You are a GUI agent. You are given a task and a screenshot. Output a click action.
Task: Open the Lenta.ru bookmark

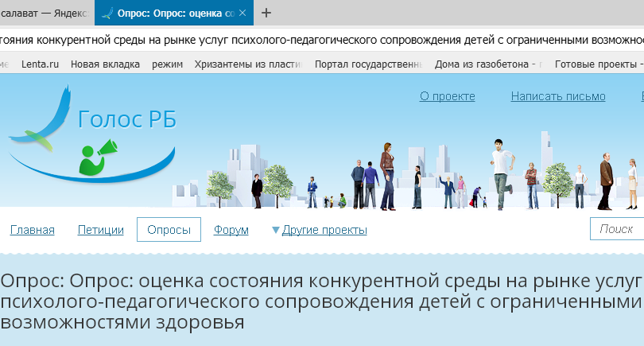click(40, 64)
